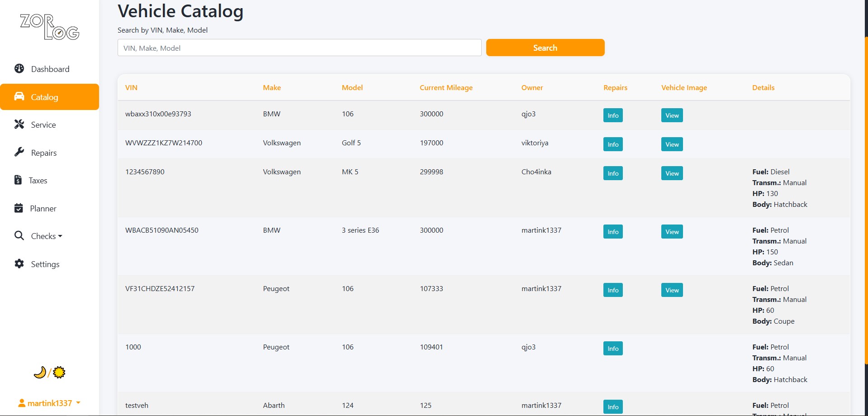Viewport: 868px width, 416px height.
Task: Click Info for the Golf 5 vehicle
Action: click(x=613, y=144)
